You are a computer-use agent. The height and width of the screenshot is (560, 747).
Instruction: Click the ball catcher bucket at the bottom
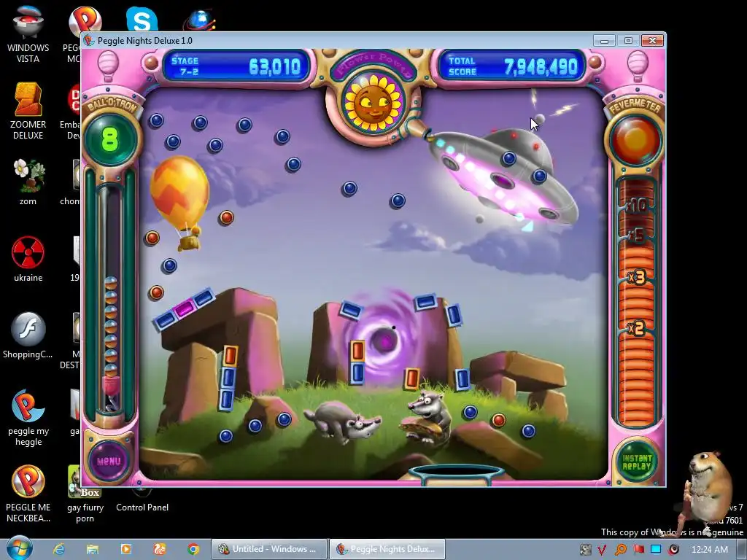(456, 474)
